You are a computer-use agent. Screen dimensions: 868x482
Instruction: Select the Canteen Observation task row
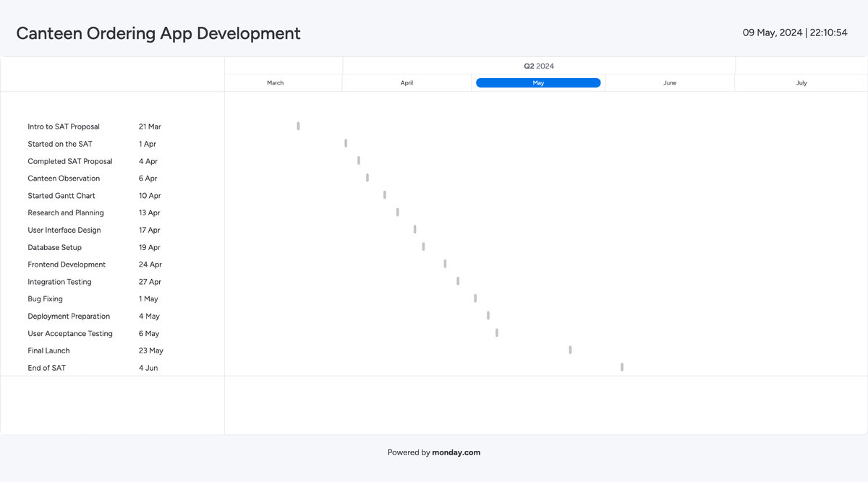pos(64,178)
